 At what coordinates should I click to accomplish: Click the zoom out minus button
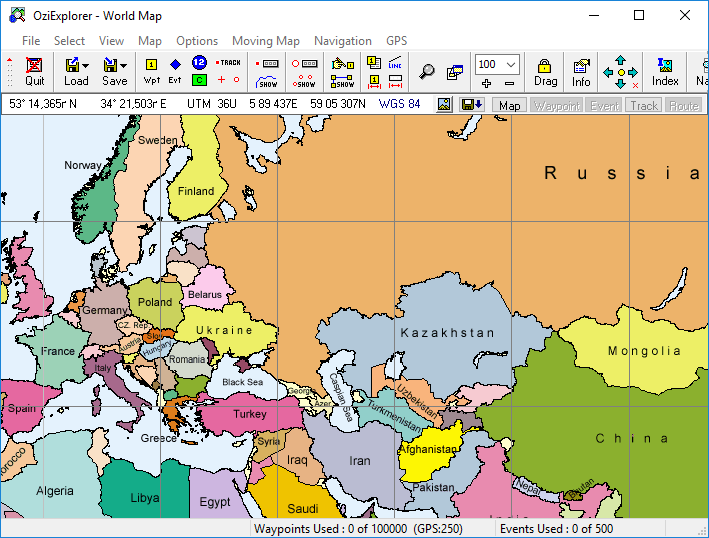(509, 84)
